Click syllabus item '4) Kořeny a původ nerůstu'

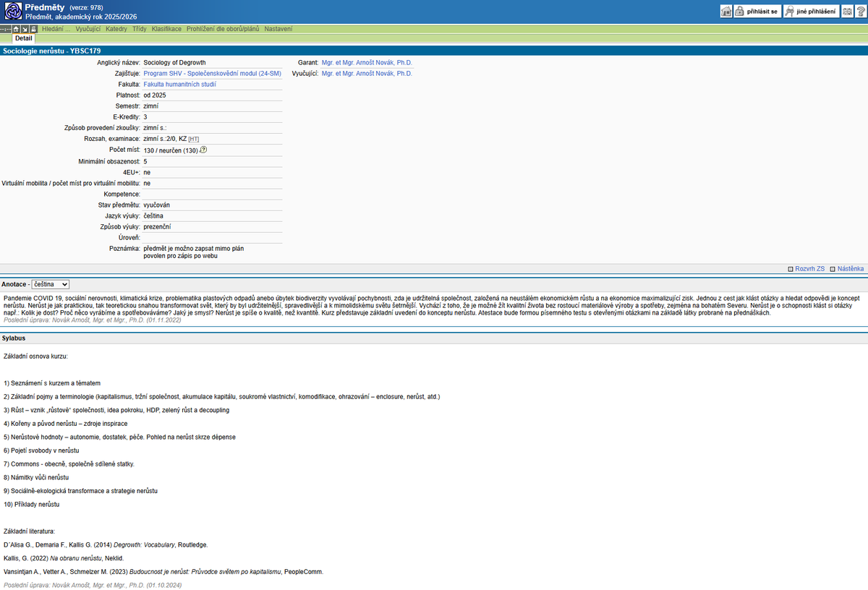[65, 424]
